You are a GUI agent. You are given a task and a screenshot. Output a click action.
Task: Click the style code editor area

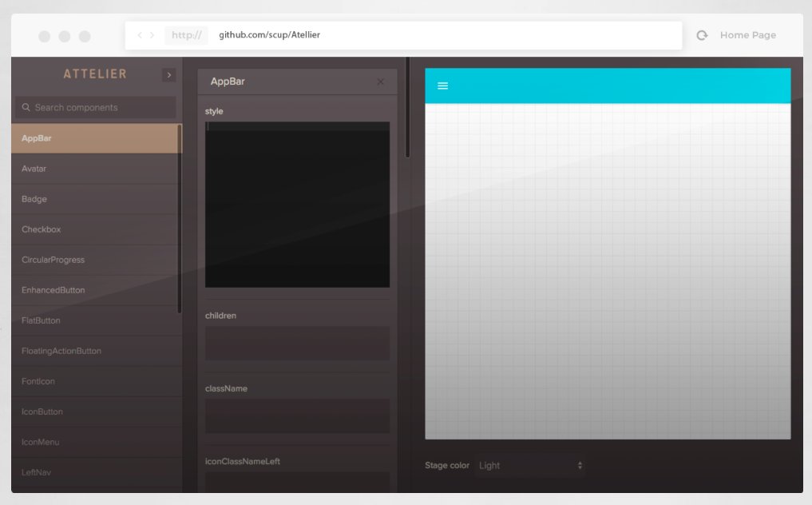[297, 205]
